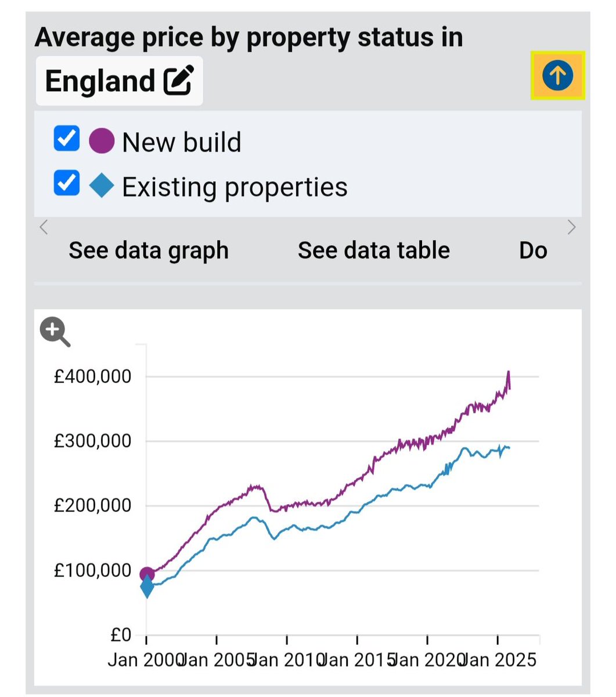Uncheck the Existing properties checkbox
The image size is (616, 697).
[x=66, y=184]
